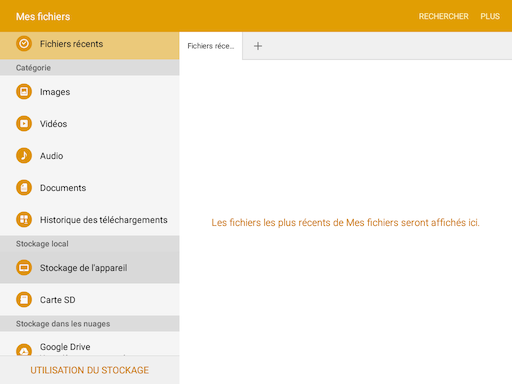Screen dimensions: 512x384
Task: Open the Vidéos label
Action: [53, 124]
